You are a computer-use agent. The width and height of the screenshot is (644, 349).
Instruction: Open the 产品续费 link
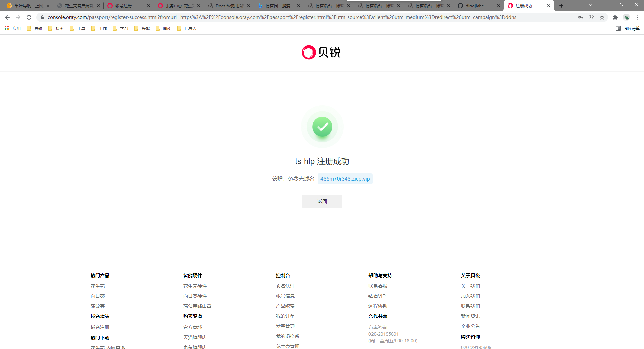point(285,306)
